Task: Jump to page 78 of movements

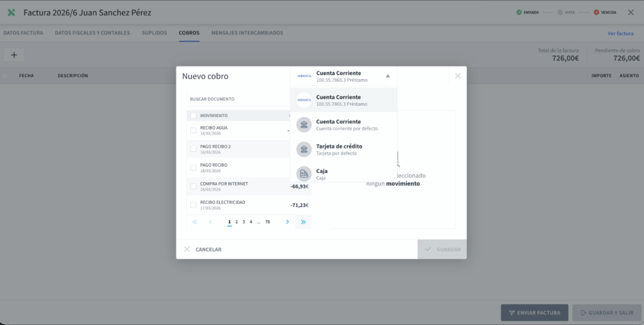Action: (267, 222)
